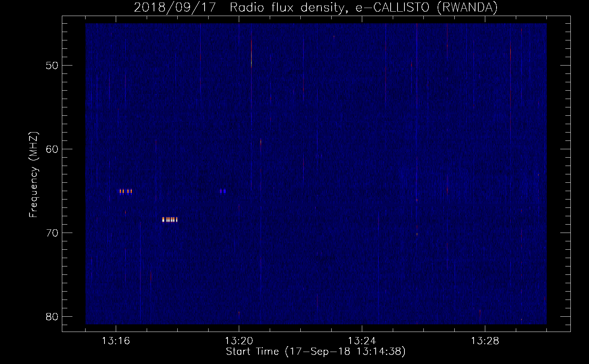589x364 pixels.
Task: Click the plot title 'Radio flux density, e-CALLISTO (RWANDA)'
Action: (x=364, y=8)
